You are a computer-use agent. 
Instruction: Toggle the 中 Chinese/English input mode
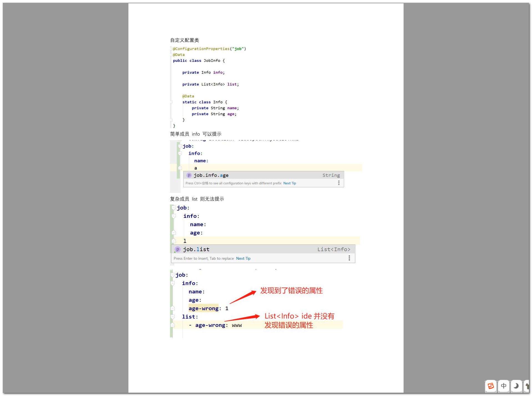coord(503,386)
